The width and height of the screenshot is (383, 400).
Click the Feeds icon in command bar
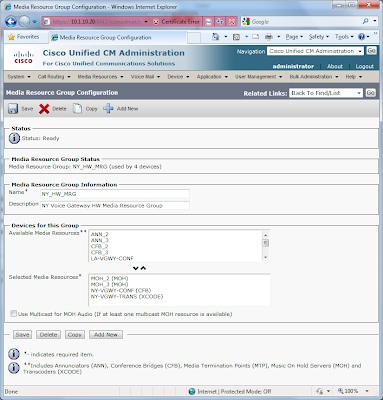[x=236, y=37]
